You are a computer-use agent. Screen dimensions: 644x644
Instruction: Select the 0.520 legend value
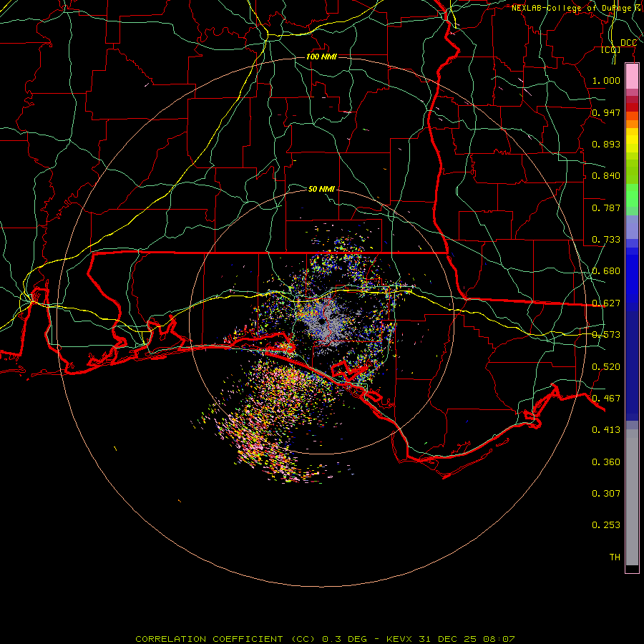click(606, 367)
